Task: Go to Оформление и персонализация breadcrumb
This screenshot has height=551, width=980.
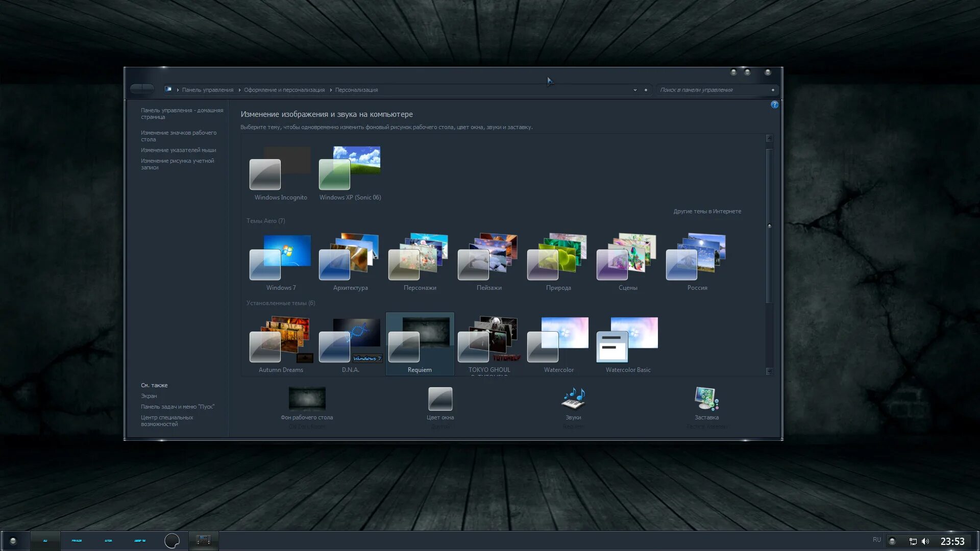Action: 284,90
